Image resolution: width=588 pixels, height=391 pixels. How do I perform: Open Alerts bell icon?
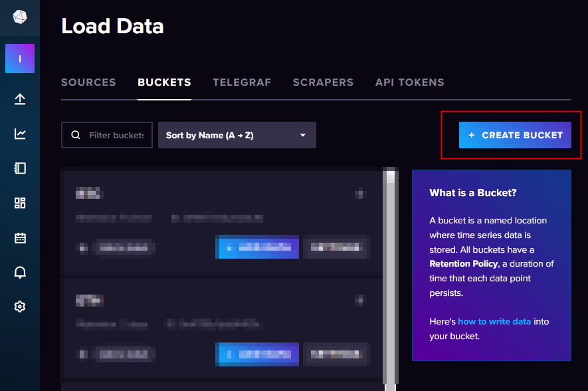tap(20, 273)
